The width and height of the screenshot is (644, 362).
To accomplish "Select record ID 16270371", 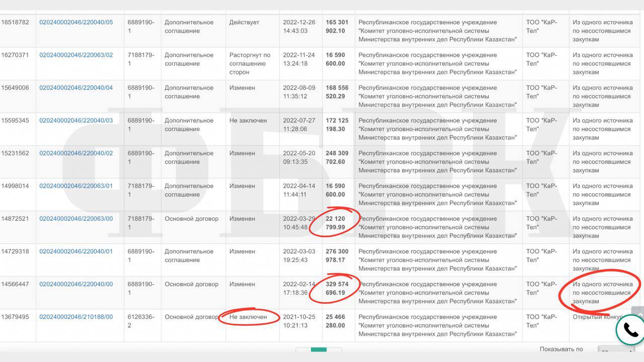I will point(15,55).
